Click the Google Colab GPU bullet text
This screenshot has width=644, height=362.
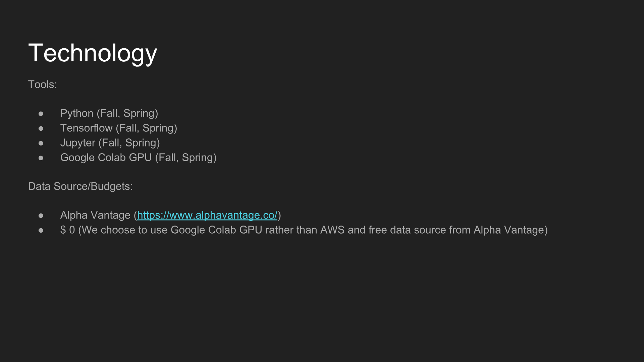point(138,158)
